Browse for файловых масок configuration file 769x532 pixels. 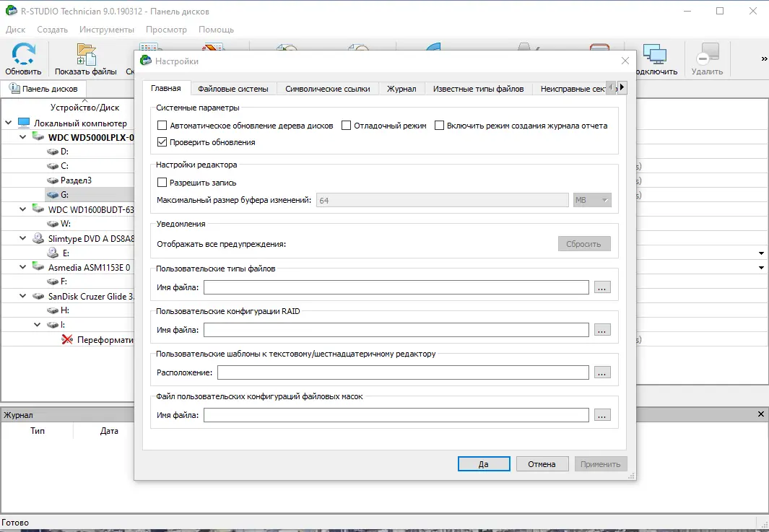coord(601,415)
